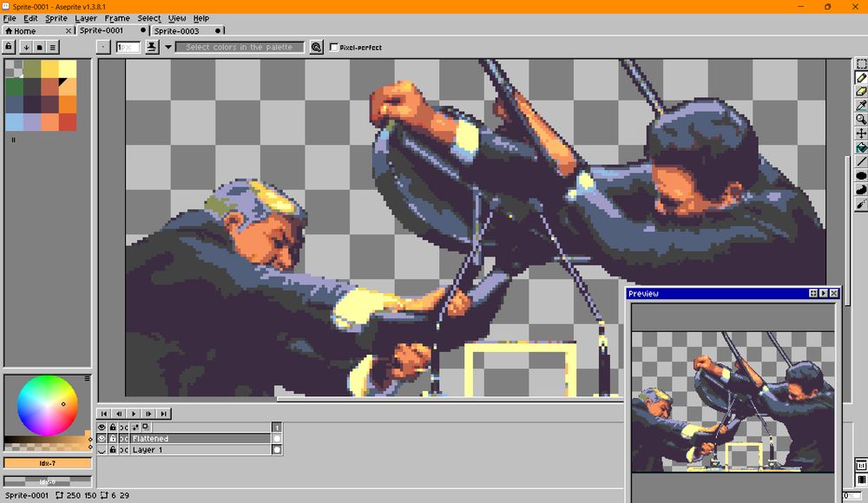Close the Preview window
The width and height of the screenshot is (868, 503).
coord(834,293)
